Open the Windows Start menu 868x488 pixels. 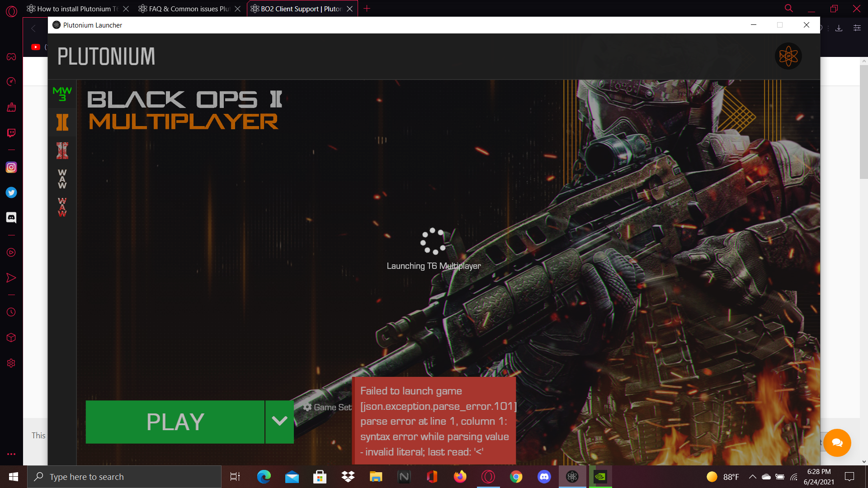(x=14, y=477)
